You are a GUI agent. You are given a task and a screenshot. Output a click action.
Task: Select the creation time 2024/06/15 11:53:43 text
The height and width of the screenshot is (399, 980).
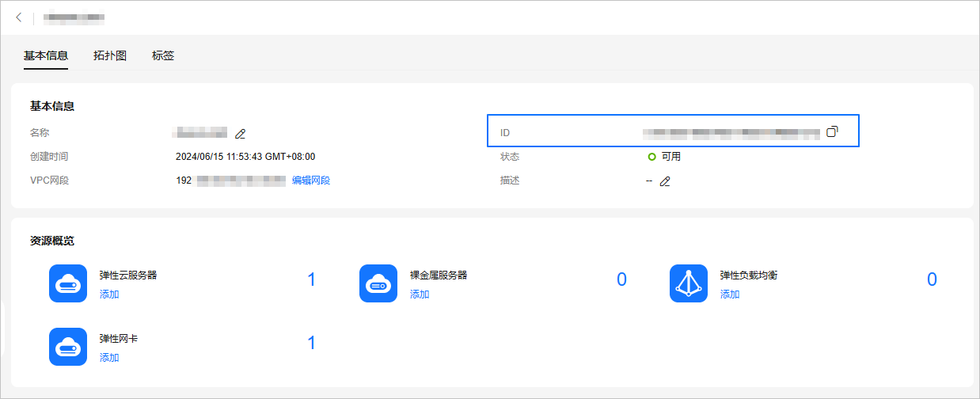pyautogui.click(x=245, y=157)
